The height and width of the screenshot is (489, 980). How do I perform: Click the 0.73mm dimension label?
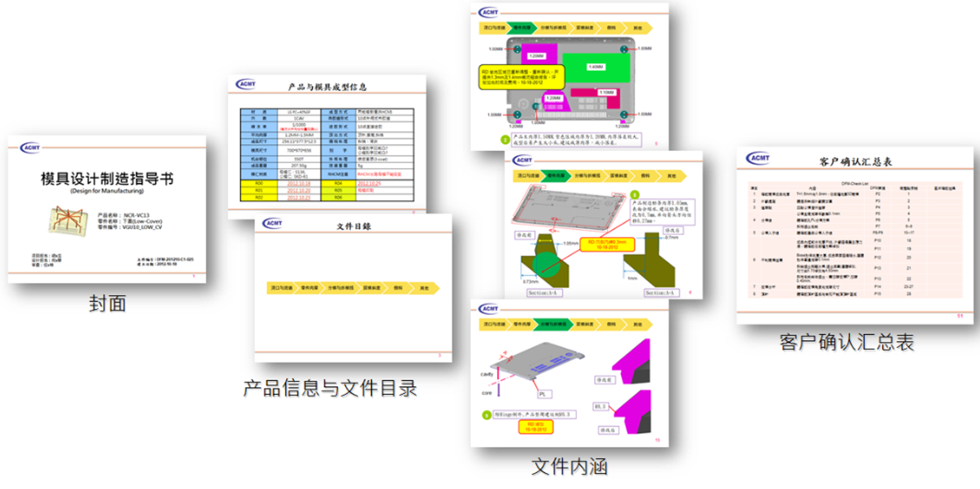tap(531, 282)
